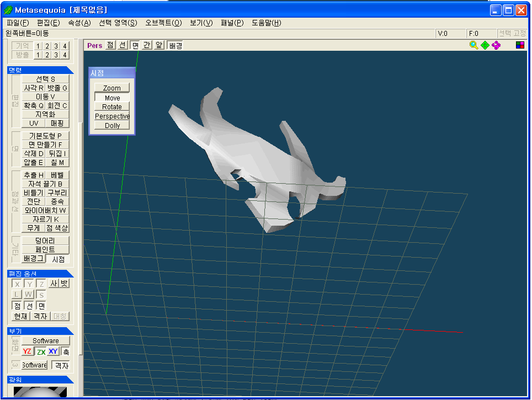Click the four-color viewport layout icon

(x=520, y=45)
